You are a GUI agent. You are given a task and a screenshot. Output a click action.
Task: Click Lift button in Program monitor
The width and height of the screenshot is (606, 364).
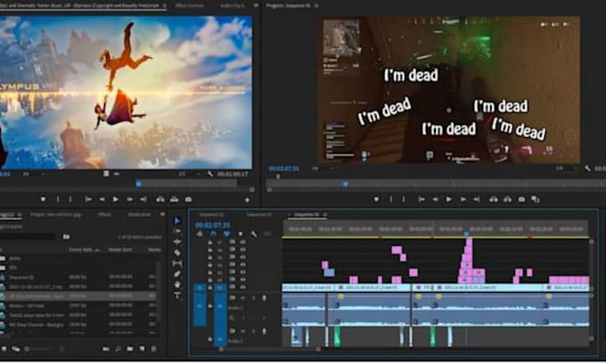(494, 199)
